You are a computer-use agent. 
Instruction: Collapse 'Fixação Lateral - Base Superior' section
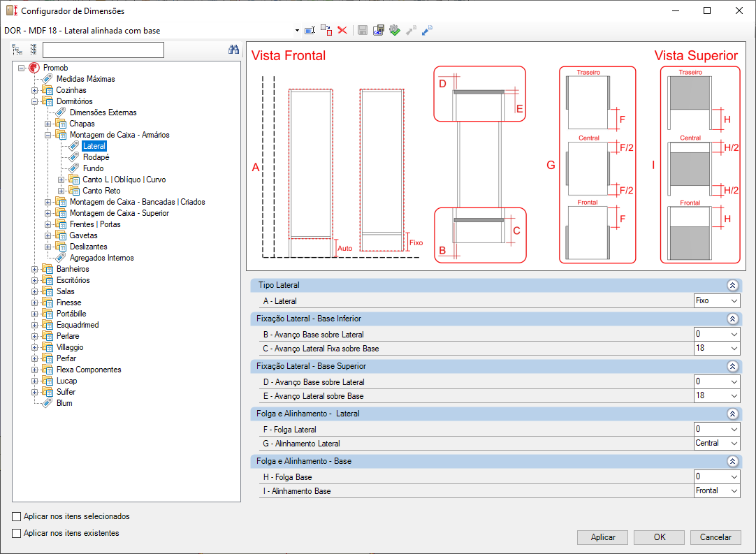click(732, 367)
